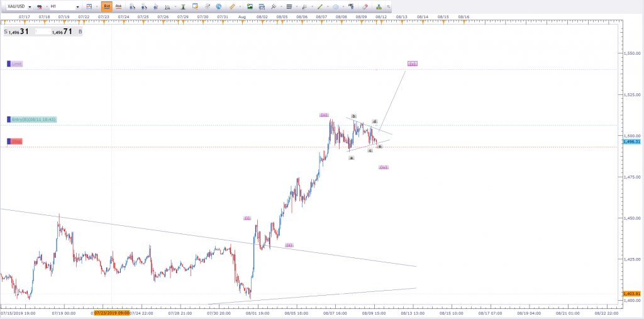Expand the H1 timeframe dropdown
The image size is (644, 319).
77,6
